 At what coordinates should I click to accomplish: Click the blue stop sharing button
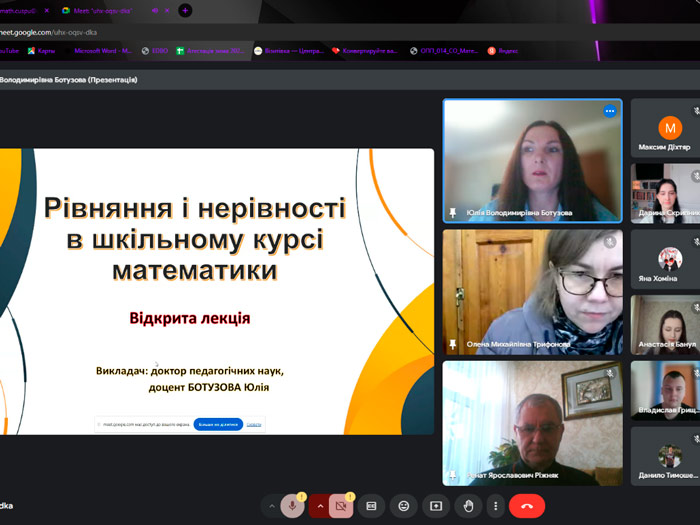pyautogui.click(x=218, y=424)
